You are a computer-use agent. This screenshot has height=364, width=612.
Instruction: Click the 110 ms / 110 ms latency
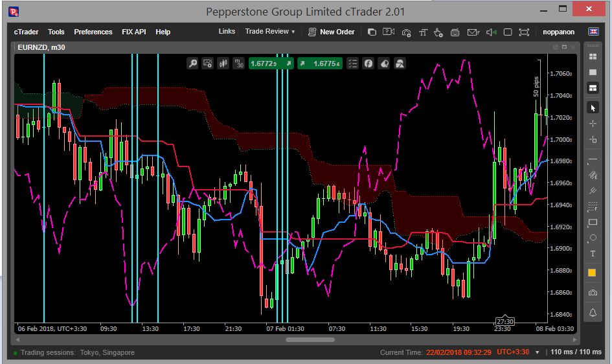(x=576, y=352)
